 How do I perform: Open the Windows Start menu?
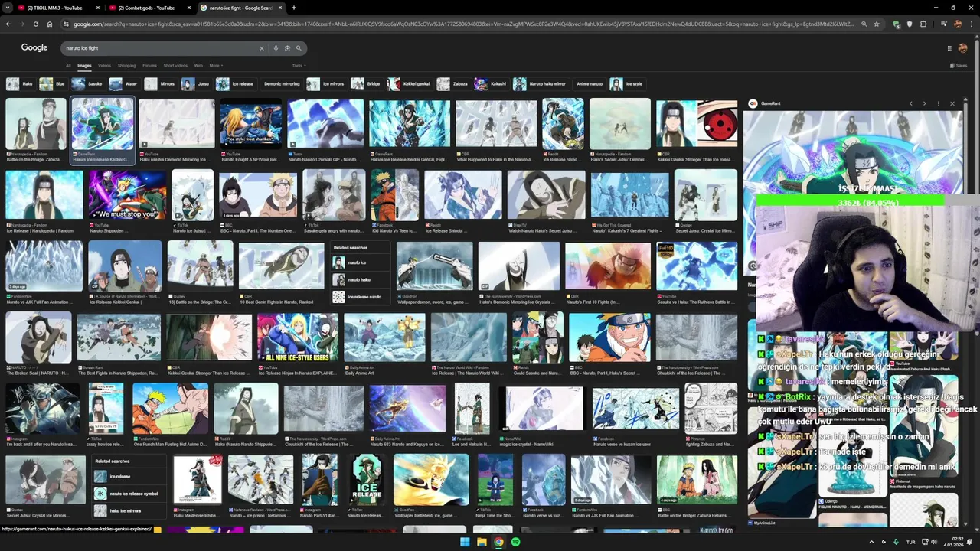tap(465, 542)
